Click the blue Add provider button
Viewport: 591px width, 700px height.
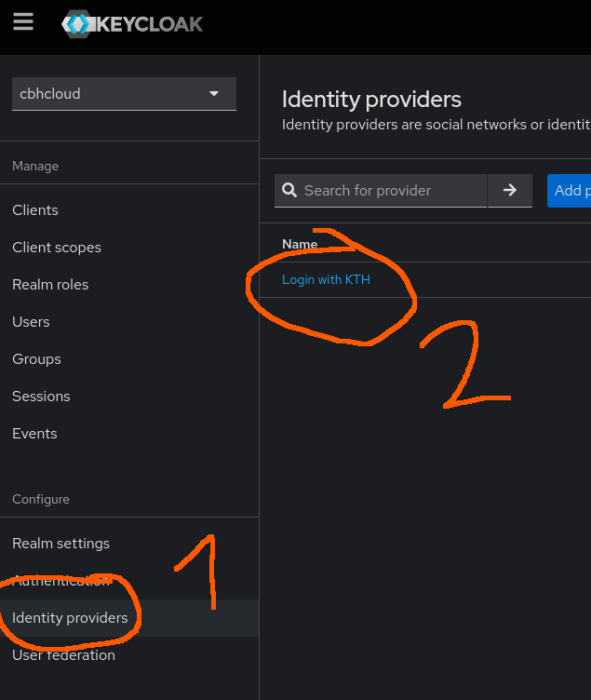[x=570, y=190]
